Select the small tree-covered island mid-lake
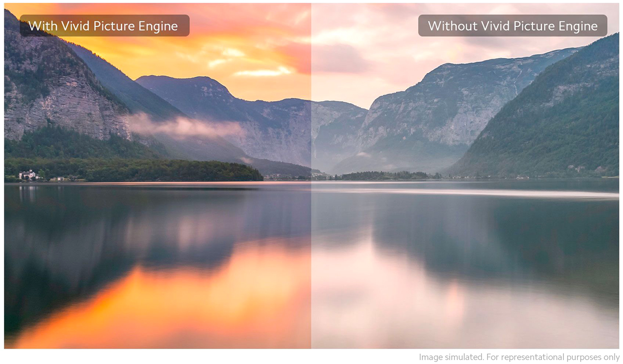623x364 pixels. (x=385, y=176)
